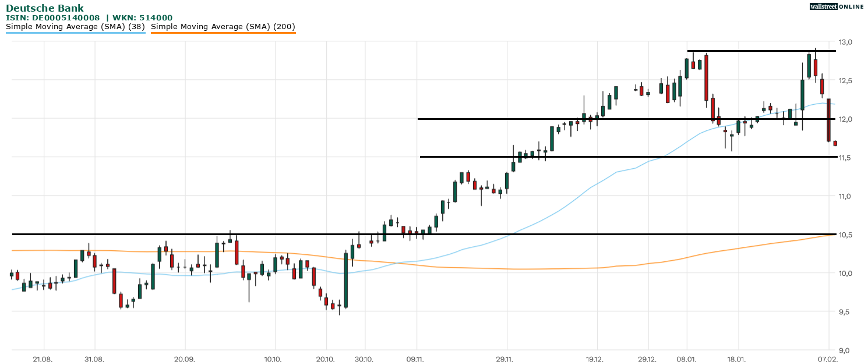Select the 07.02. date on the time axis

(x=828, y=359)
